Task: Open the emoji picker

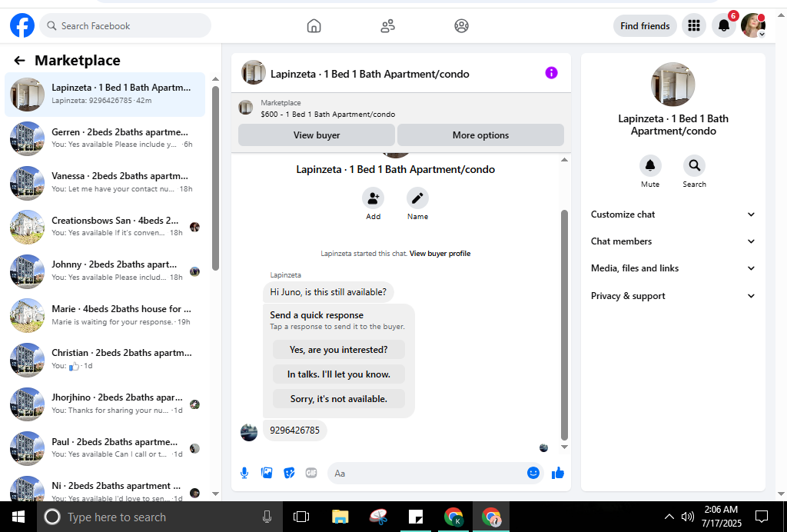Action: [x=533, y=473]
